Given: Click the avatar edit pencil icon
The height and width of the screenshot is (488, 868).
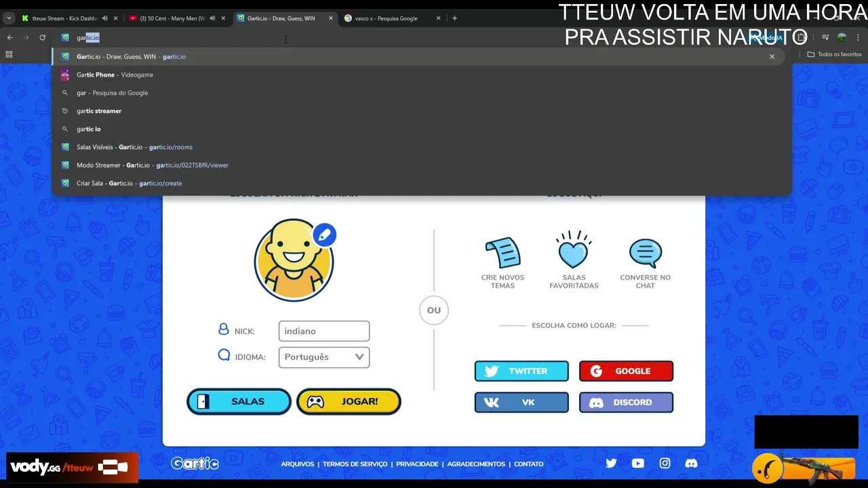Looking at the screenshot, I should pos(324,235).
